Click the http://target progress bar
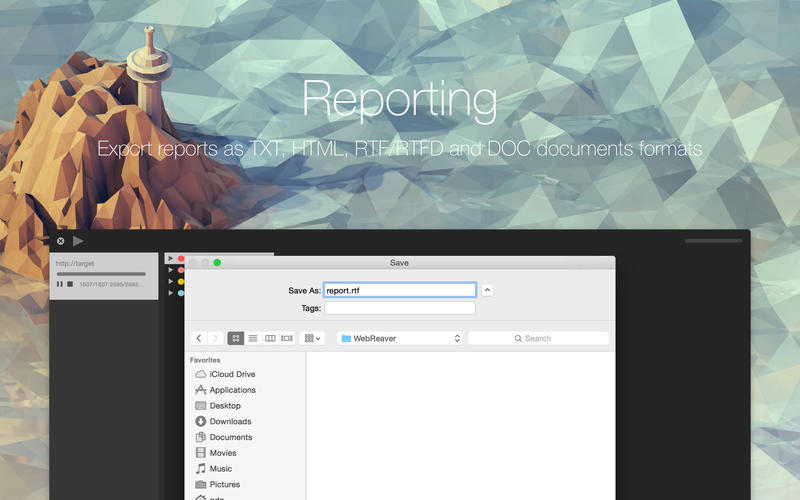Viewport: 800px width, 500px height. click(101, 274)
